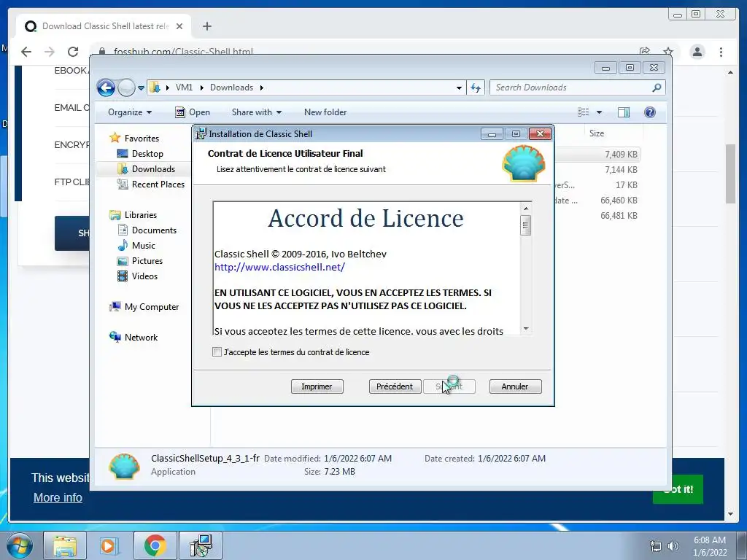Expand the arrow after Downloads breadcrumb
747x560 pixels.
click(262, 87)
